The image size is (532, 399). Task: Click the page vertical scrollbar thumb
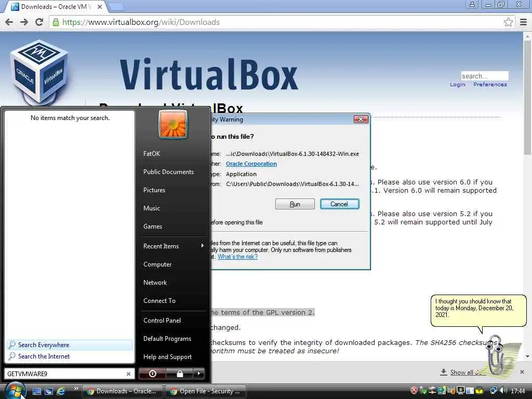527,98
